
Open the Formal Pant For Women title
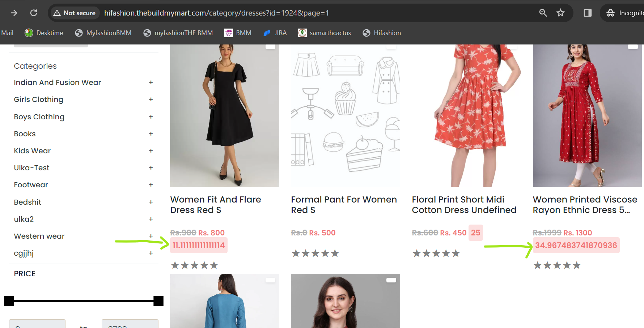coord(344,205)
